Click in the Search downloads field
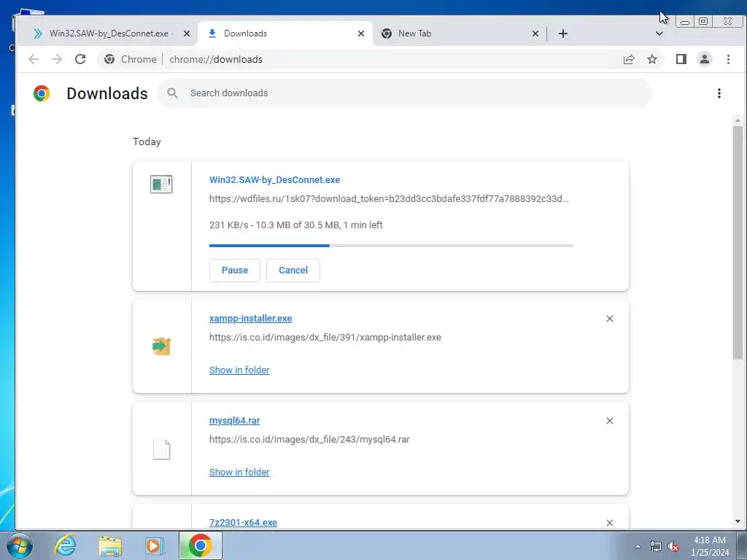The width and height of the screenshot is (747, 560). 404,93
